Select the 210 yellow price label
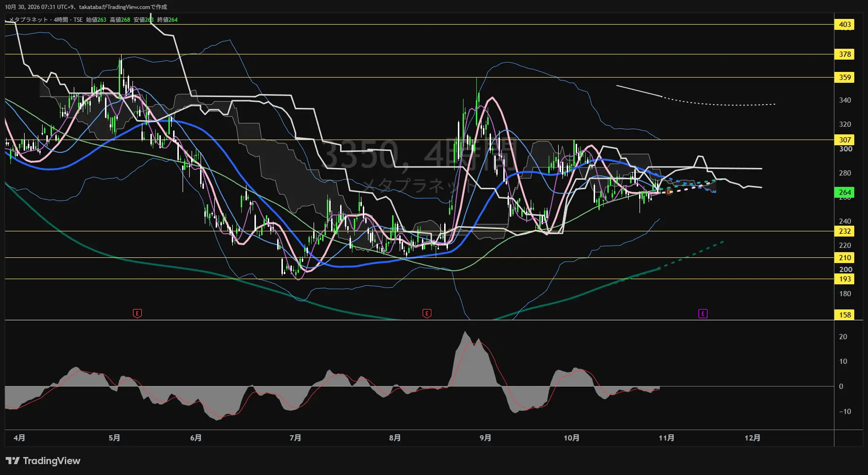The image size is (868, 475). (845, 258)
